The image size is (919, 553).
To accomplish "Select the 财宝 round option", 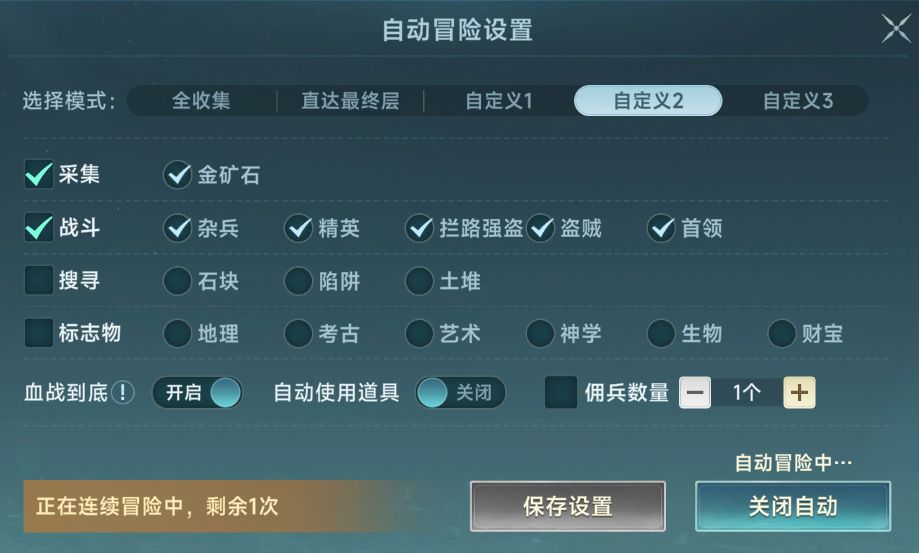I will [x=782, y=334].
